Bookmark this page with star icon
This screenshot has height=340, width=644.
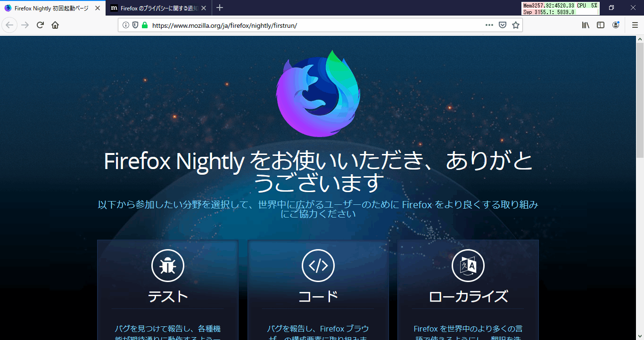tap(516, 25)
